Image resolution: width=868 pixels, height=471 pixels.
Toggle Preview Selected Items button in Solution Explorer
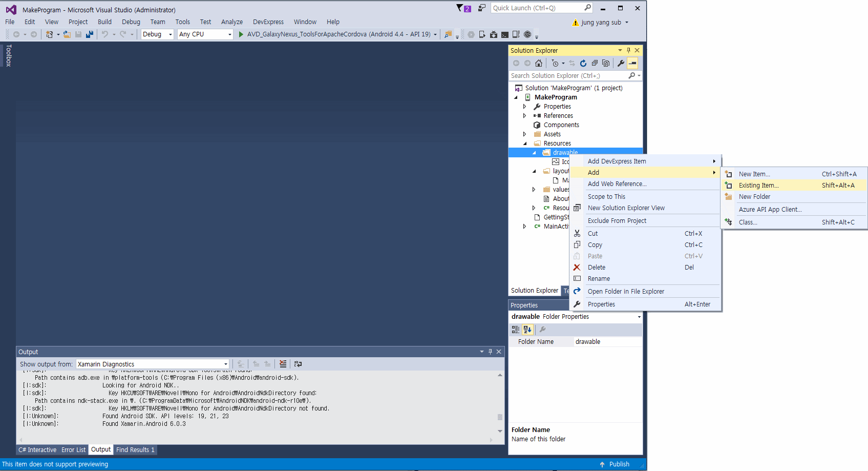pyautogui.click(x=633, y=64)
